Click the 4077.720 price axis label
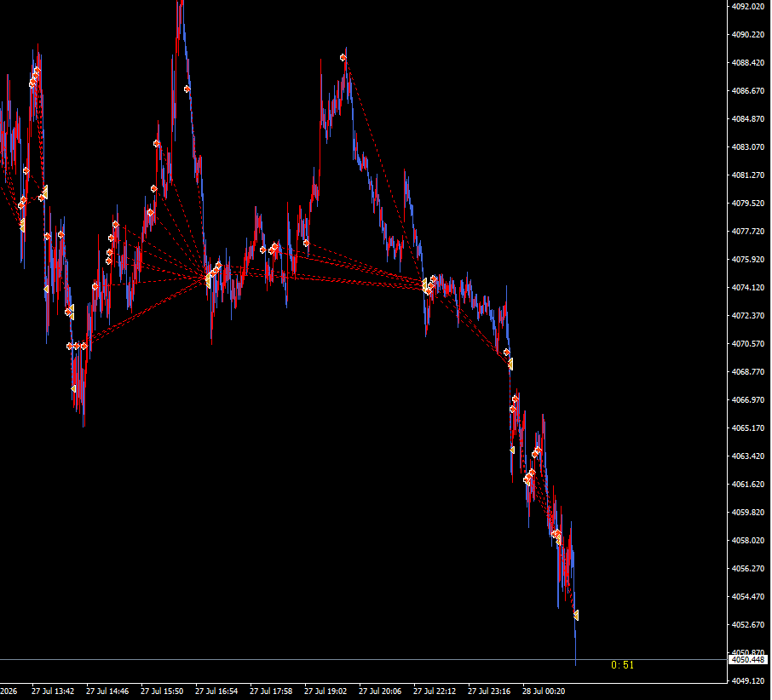The image size is (772, 700). (748, 231)
